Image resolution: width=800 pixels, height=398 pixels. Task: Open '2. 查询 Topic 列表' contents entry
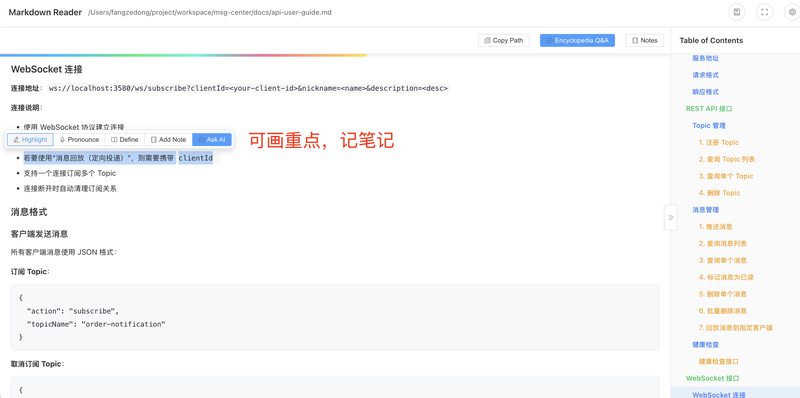[x=727, y=159]
